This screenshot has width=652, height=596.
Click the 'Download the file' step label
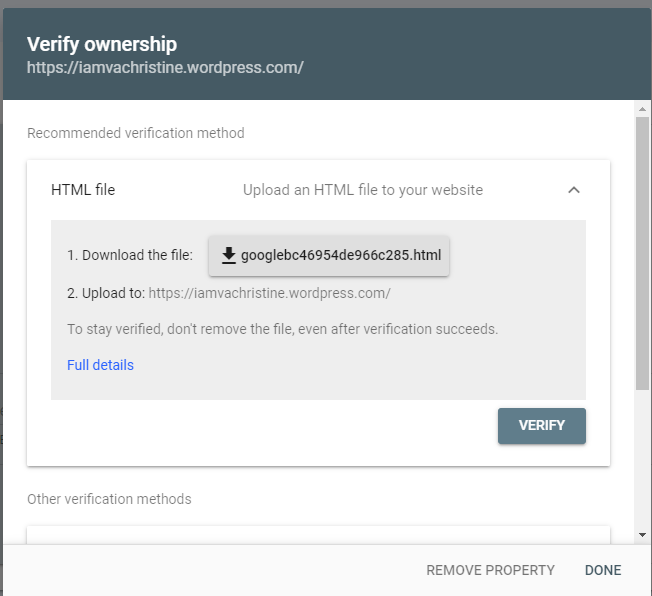click(x=129, y=255)
